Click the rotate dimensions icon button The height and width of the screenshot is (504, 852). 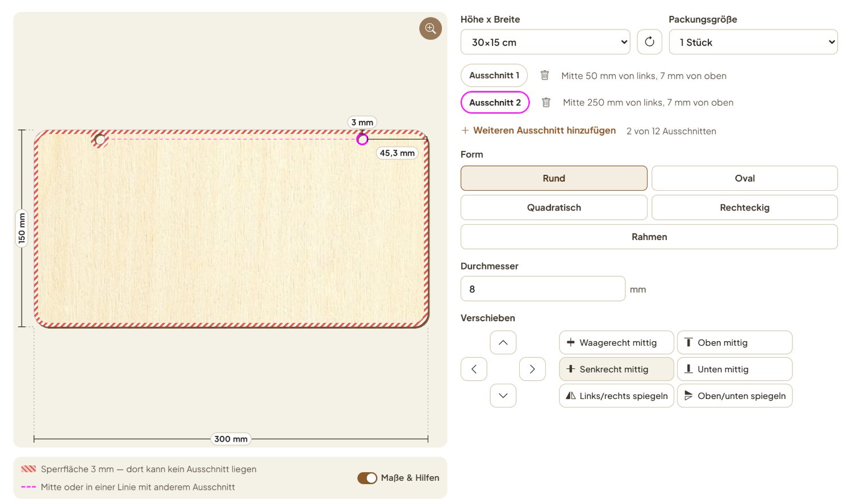(x=650, y=42)
